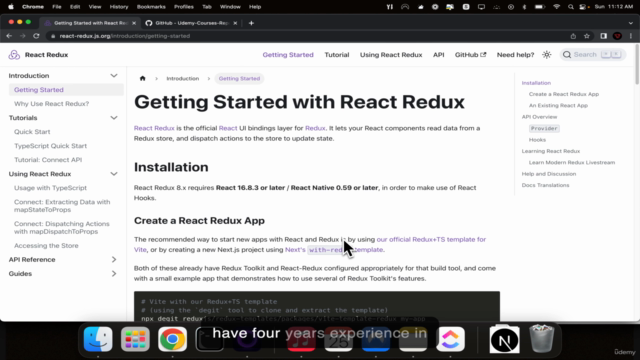Open the Apple menu
The image size is (640, 360).
click(11, 7)
